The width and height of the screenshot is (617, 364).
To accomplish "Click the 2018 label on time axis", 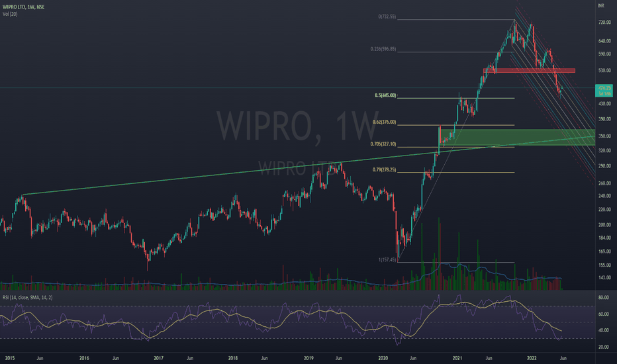I will click(233, 358).
